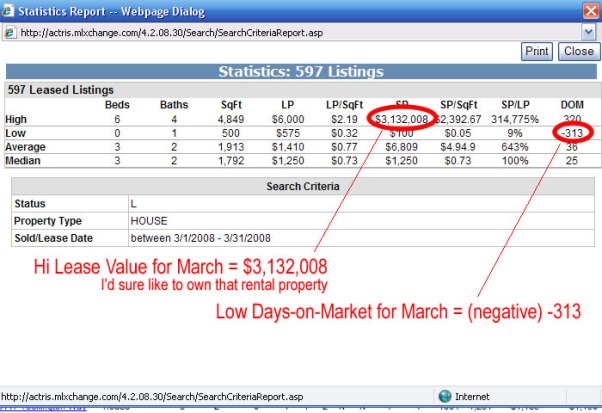Click the Statistics: 597 Listings header banner
The image size is (602, 413).
coord(300,72)
